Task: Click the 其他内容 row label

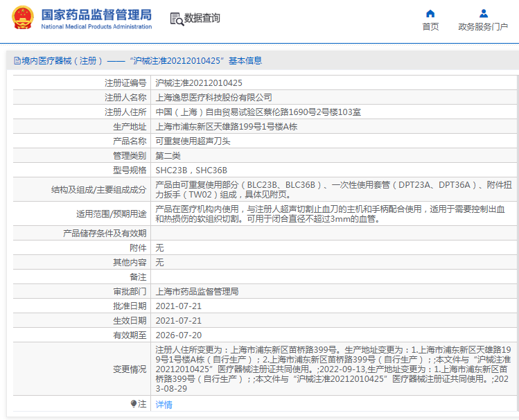Action: click(x=130, y=262)
